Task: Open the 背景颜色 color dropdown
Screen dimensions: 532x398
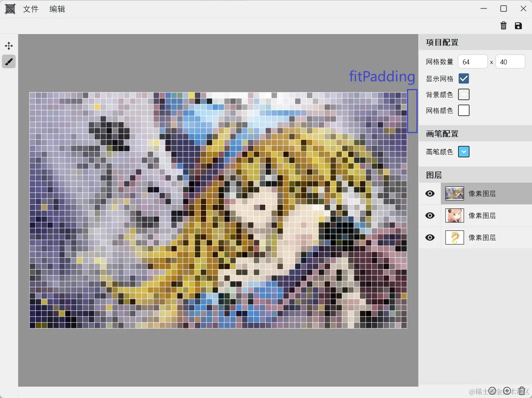Action: click(x=464, y=94)
